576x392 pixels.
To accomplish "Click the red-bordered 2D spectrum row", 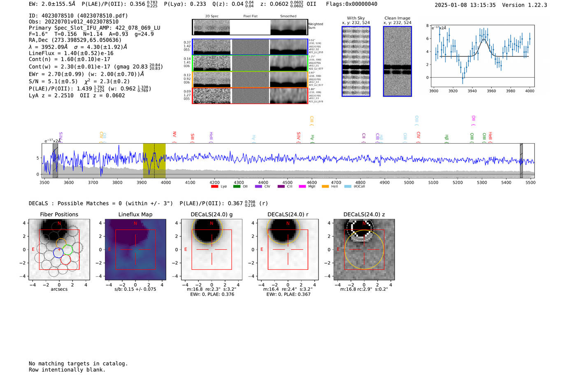I will [250, 95].
